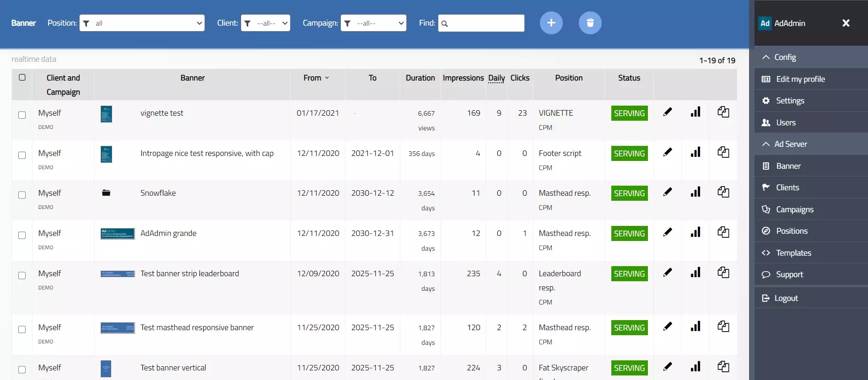This screenshot has width=868, height=380.
Task: Select checkbox for AdAdmin grande row
Action: pyautogui.click(x=22, y=235)
